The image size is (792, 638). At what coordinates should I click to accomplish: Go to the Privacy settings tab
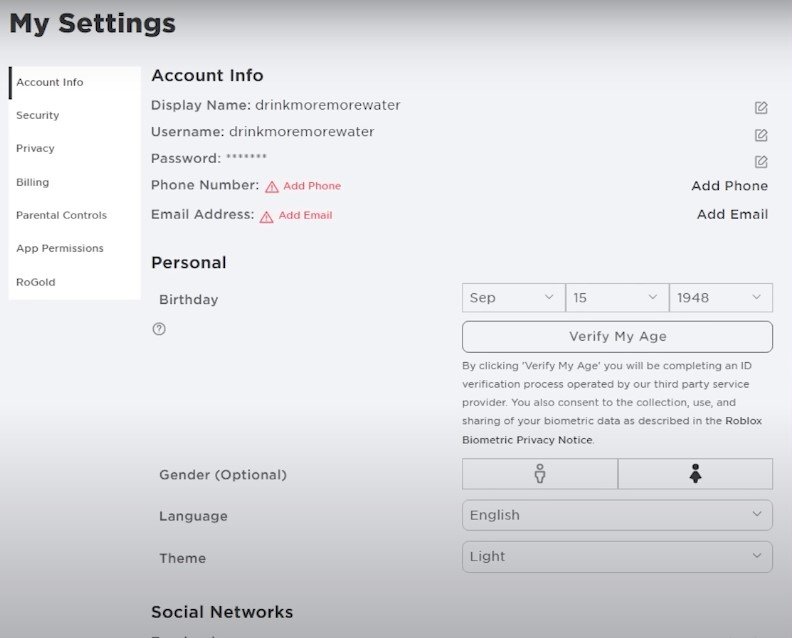pos(75,149)
